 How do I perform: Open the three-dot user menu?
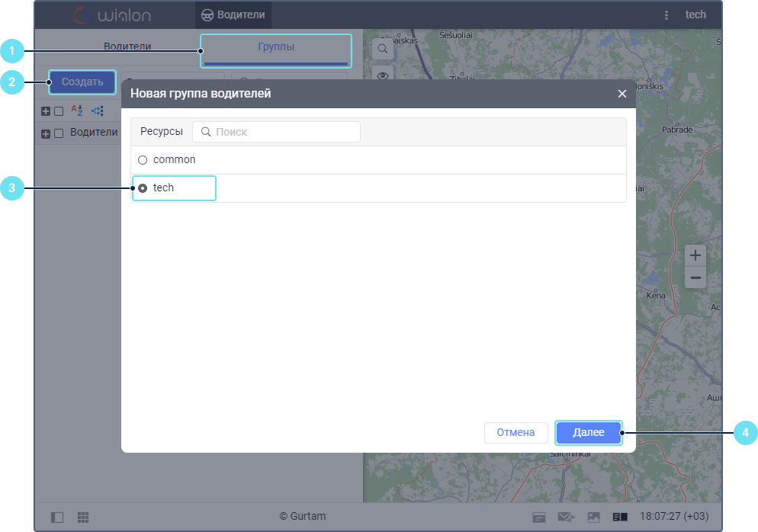tap(666, 14)
